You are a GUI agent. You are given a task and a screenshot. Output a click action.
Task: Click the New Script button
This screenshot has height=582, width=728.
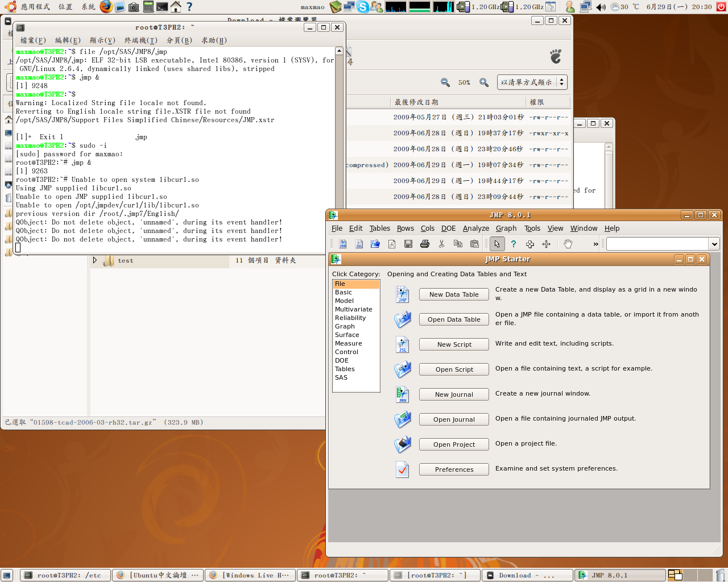454,344
